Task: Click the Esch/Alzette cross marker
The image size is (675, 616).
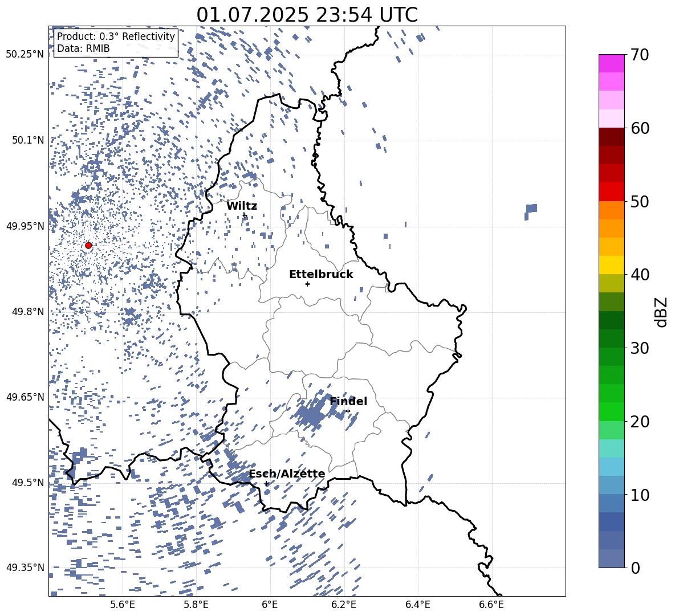Action: pos(266,483)
